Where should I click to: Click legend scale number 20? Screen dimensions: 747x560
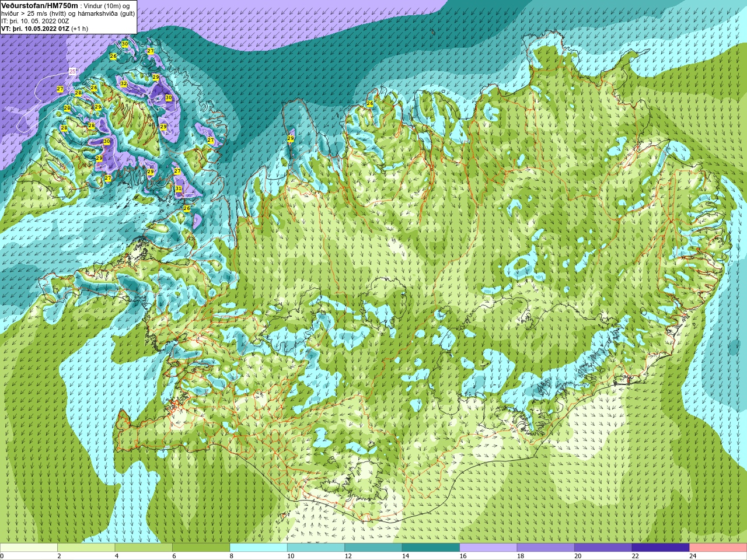[578, 556]
